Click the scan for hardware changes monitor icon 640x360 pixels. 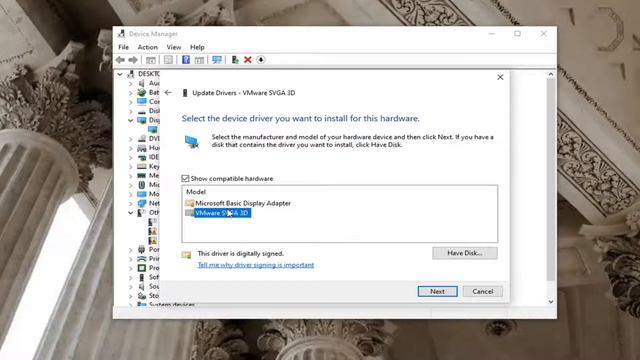217,60
